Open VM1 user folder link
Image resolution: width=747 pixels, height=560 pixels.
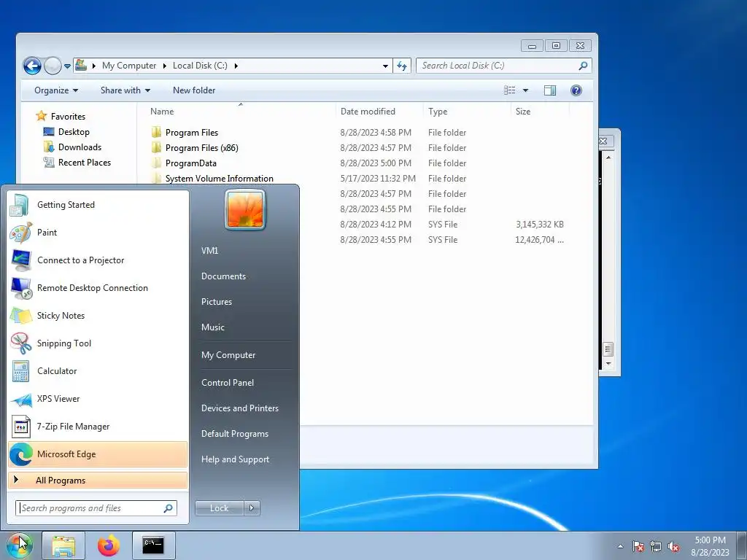click(x=209, y=251)
